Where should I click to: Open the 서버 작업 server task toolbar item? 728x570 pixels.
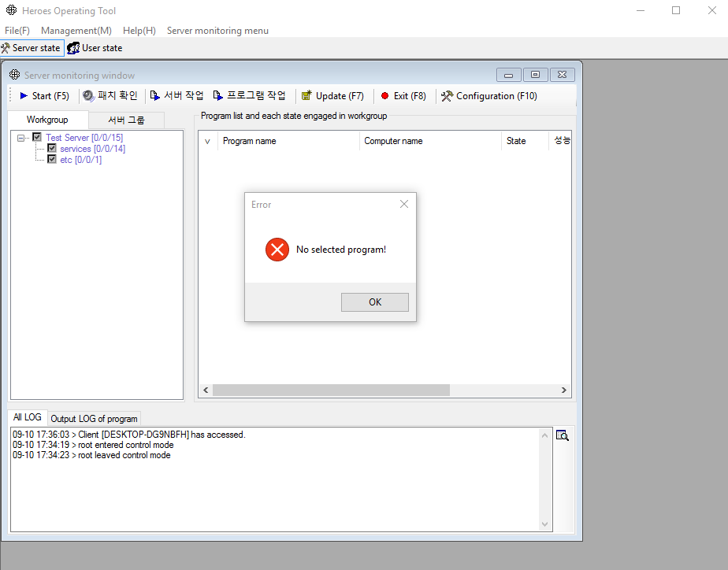coord(155,96)
